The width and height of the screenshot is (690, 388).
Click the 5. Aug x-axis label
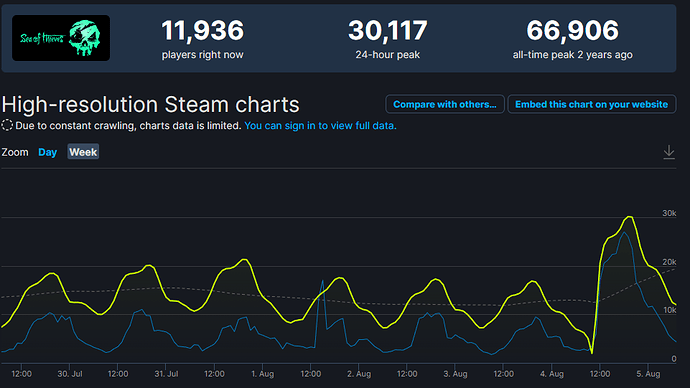(648, 374)
